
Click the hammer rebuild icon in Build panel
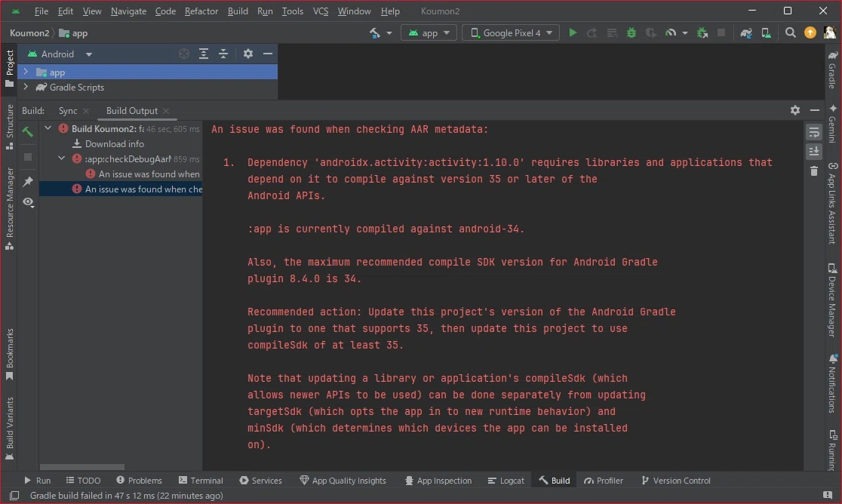coord(28,131)
